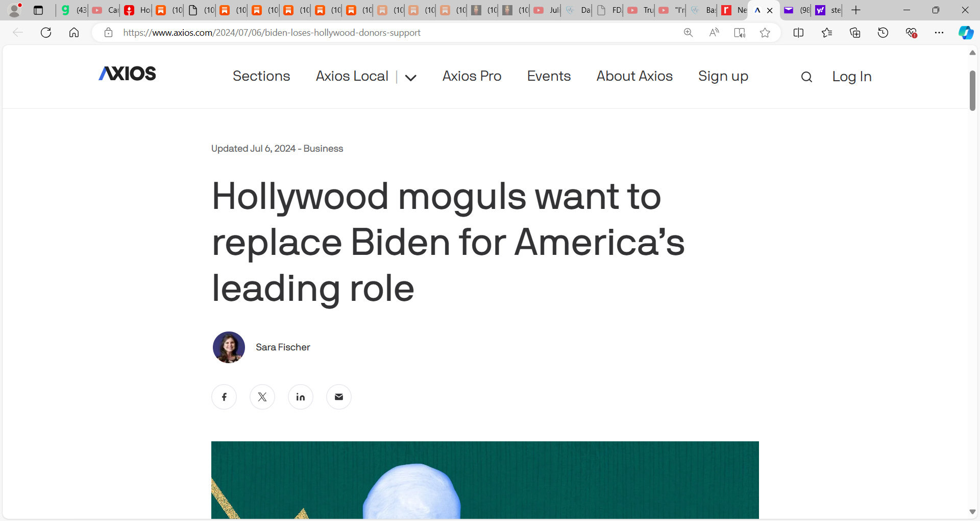Go to the browser home page
This screenshot has height=521, width=980.
click(x=74, y=33)
